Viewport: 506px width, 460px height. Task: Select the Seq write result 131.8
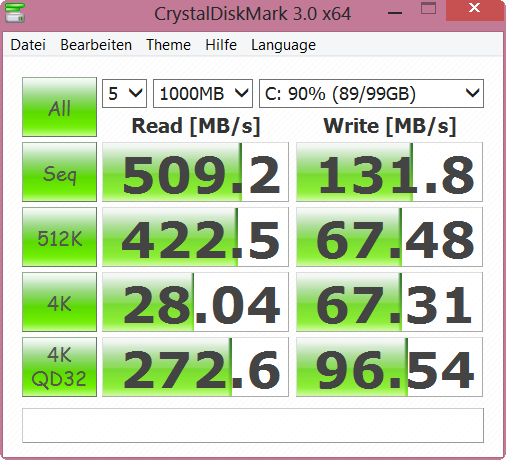point(389,172)
